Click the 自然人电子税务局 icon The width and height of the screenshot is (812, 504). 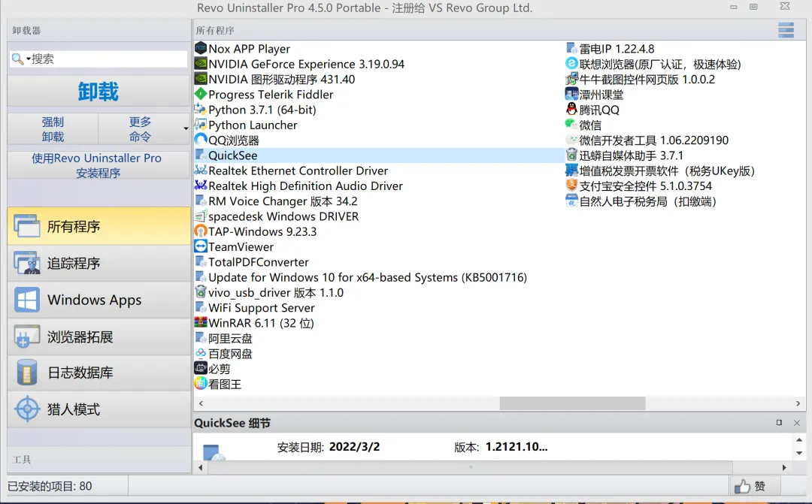(x=571, y=201)
